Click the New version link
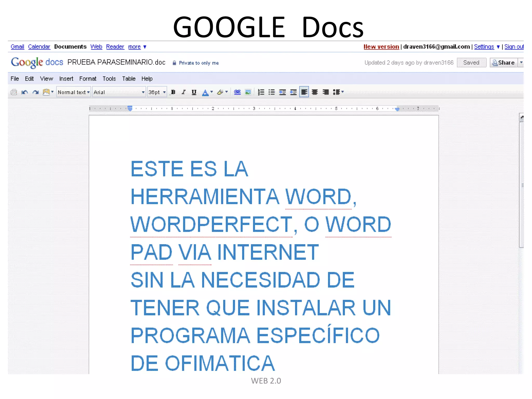The height and width of the screenshot is (399, 532). click(x=381, y=47)
